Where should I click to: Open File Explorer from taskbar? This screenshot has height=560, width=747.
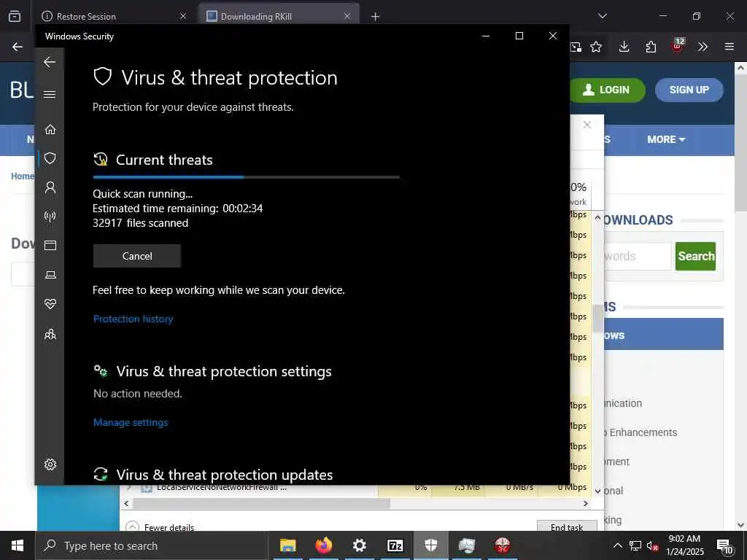[287, 545]
